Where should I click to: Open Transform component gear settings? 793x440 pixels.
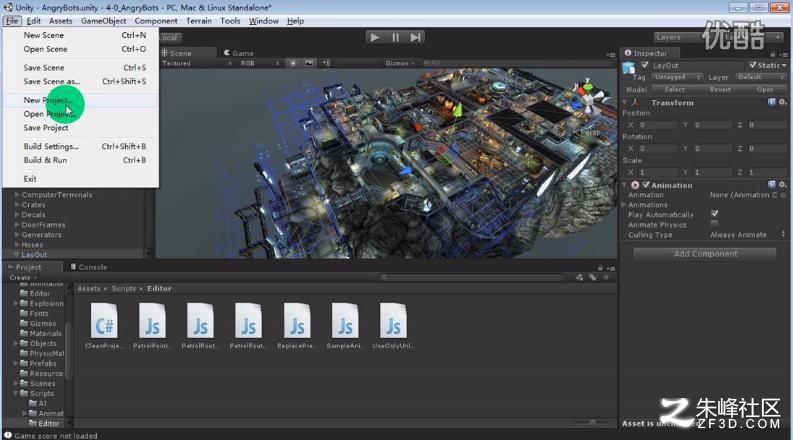tap(782, 102)
